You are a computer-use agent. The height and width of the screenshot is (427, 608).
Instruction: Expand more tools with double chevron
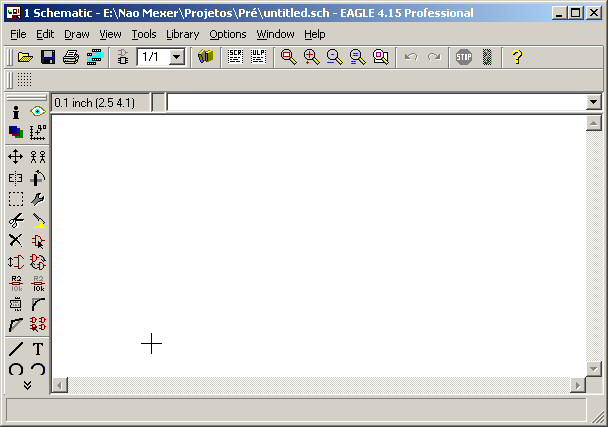pyautogui.click(x=27, y=385)
